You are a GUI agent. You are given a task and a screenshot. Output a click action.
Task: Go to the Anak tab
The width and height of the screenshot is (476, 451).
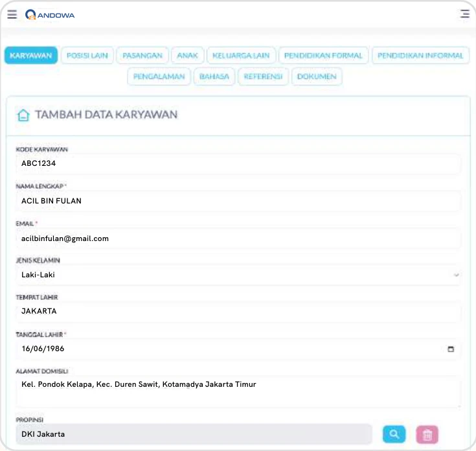tap(187, 56)
